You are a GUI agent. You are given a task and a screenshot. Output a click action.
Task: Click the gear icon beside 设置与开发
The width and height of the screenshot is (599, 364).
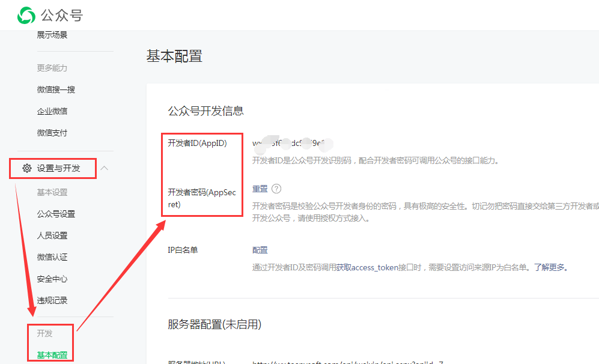coord(27,168)
